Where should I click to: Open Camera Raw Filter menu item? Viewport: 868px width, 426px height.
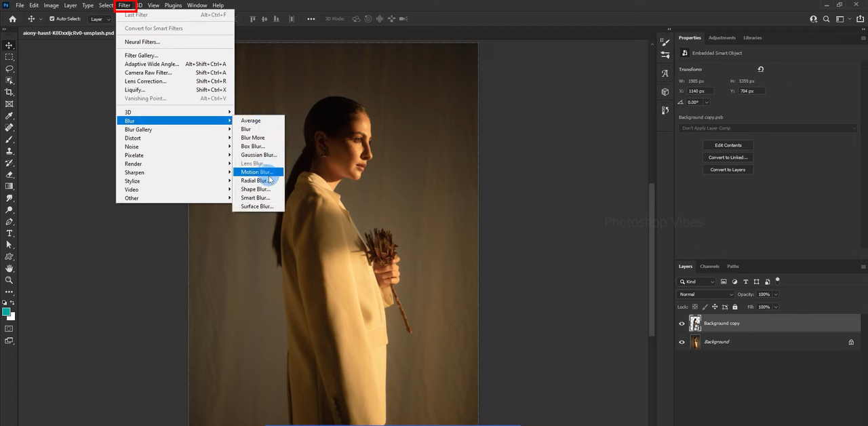point(174,73)
